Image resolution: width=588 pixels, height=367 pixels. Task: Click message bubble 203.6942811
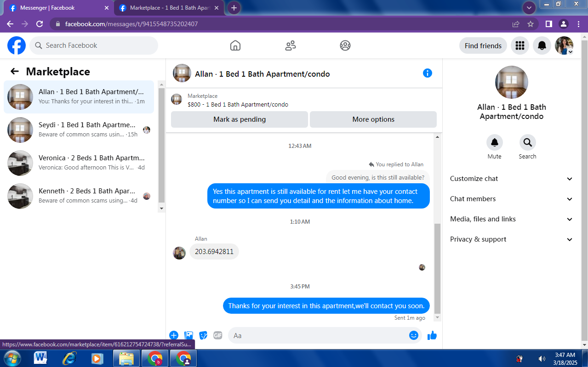coord(214,252)
